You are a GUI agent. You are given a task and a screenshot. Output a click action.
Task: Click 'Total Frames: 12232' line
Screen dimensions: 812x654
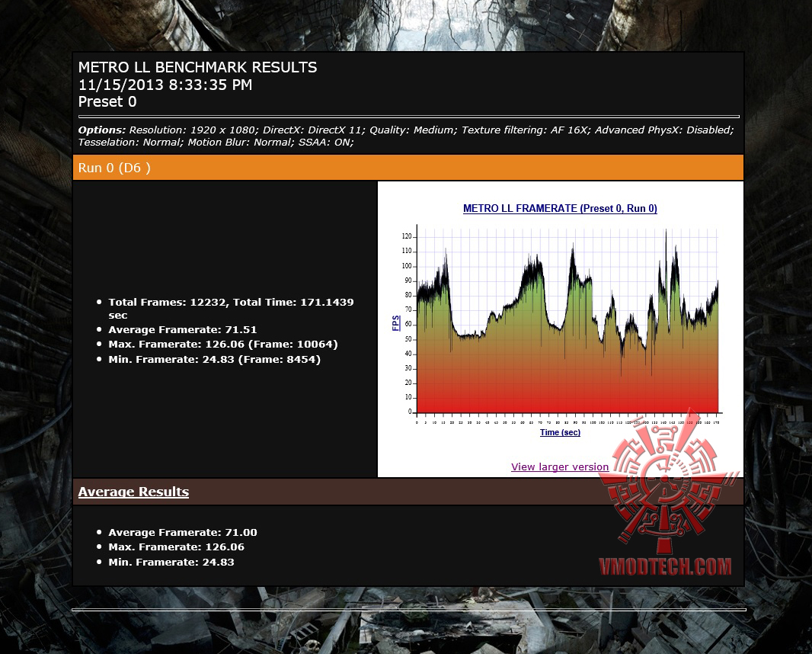point(231,309)
